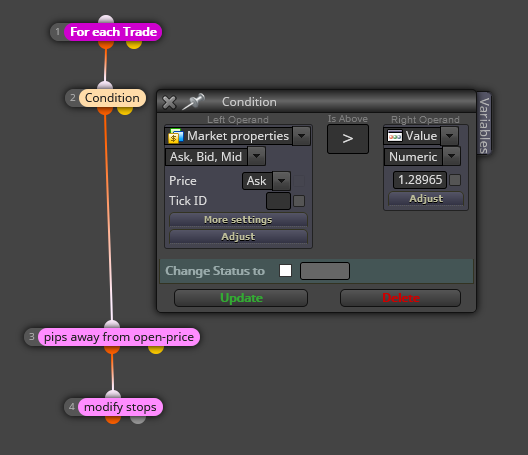
Task: Click the orange output port of Condition node
Action: [105, 110]
